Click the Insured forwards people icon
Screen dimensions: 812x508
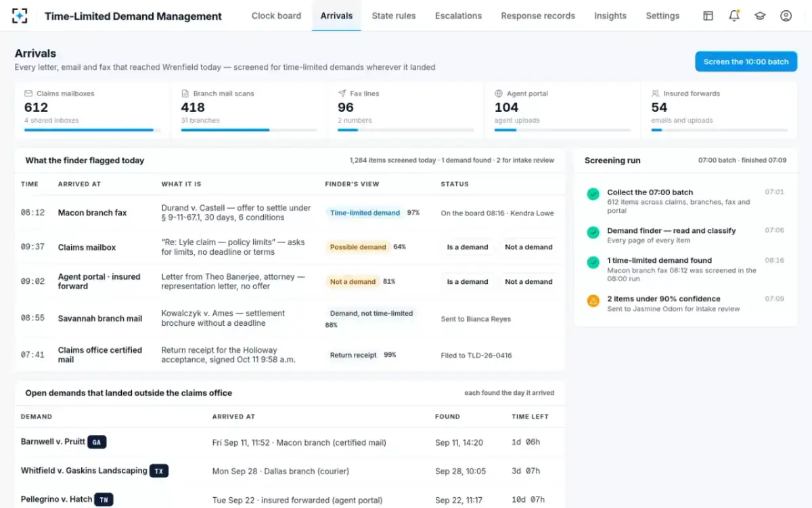pyautogui.click(x=655, y=93)
